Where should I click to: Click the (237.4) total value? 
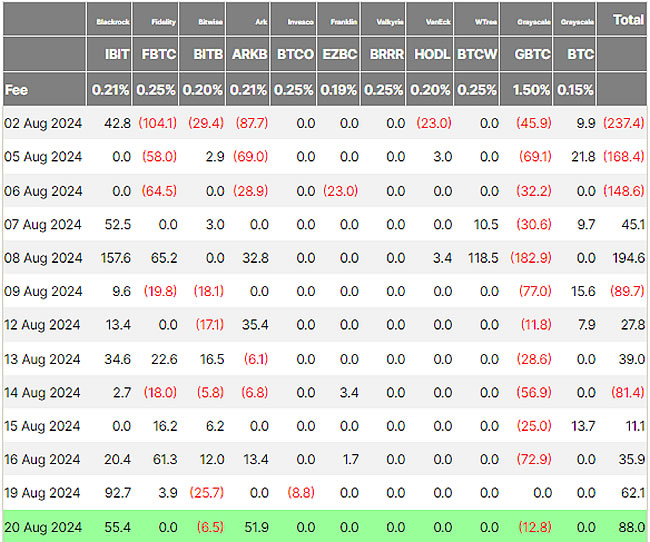[x=623, y=123]
